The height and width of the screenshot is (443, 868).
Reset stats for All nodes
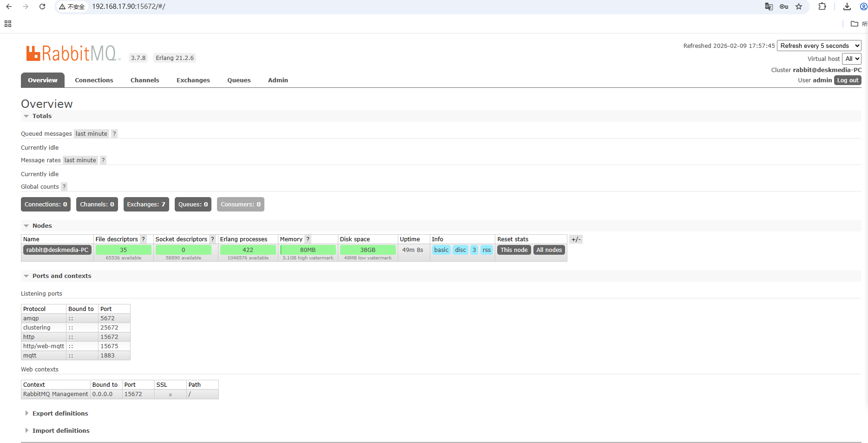[x=549, y=250]
